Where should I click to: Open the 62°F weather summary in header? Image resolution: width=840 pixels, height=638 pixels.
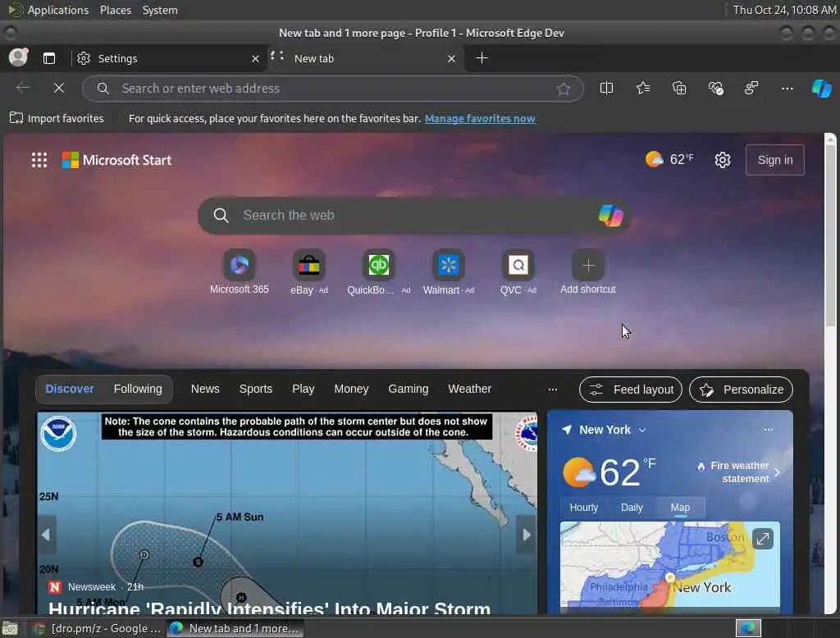coord(669,159)
